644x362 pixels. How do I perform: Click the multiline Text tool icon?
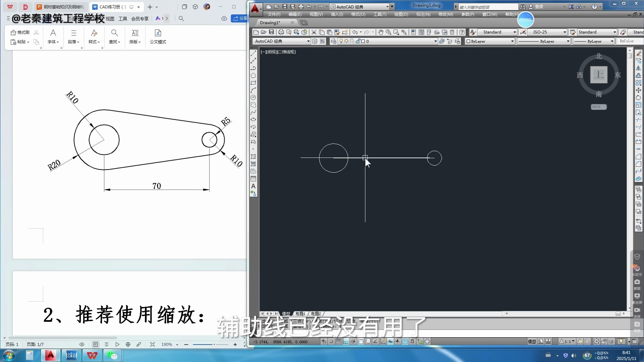pyautogui.click(x=253, y=186)
